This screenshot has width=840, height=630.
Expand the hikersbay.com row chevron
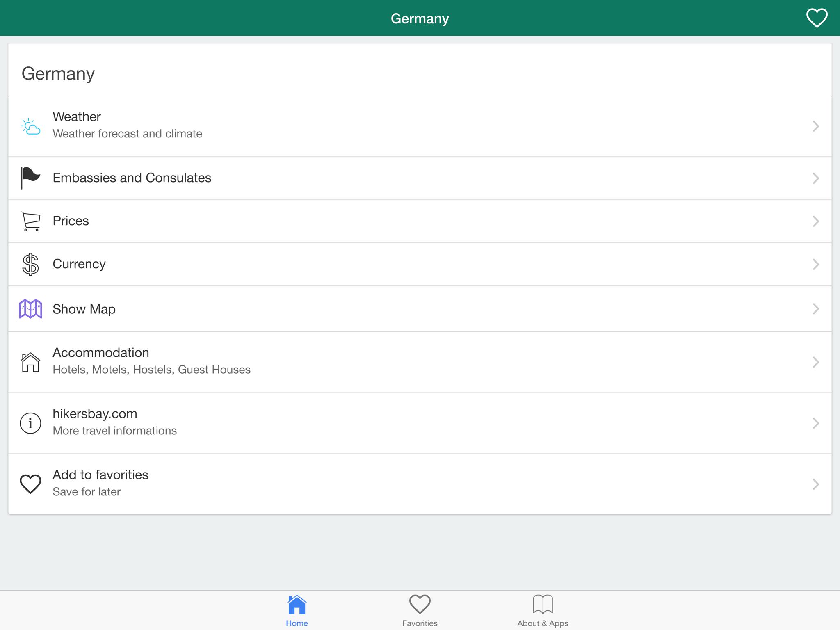[x=815, y=423]
